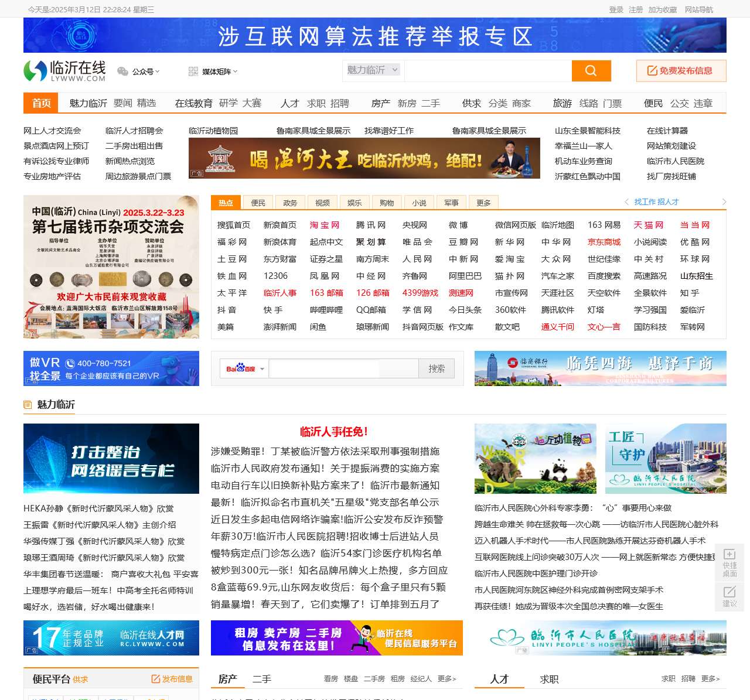Open the 楼盘 link in 房产 section
Screen dimensions: 750x700
(351, 679)
